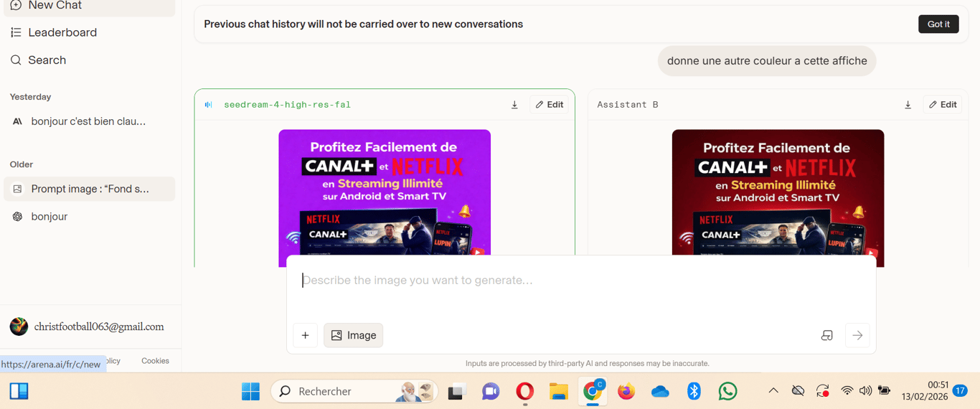This screenshot has width=980, height=409.
Task: Open the Cookies link
Action: (155, 361)
